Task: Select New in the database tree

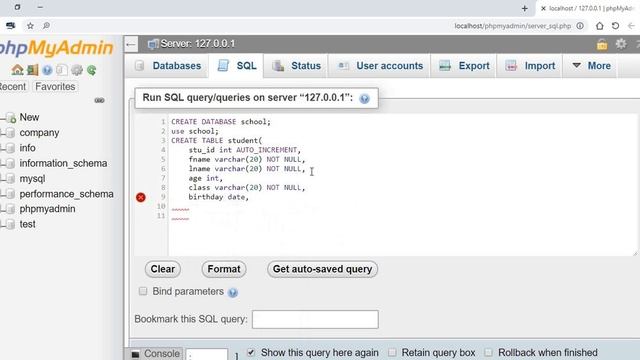Action: [x=29, y=118]
